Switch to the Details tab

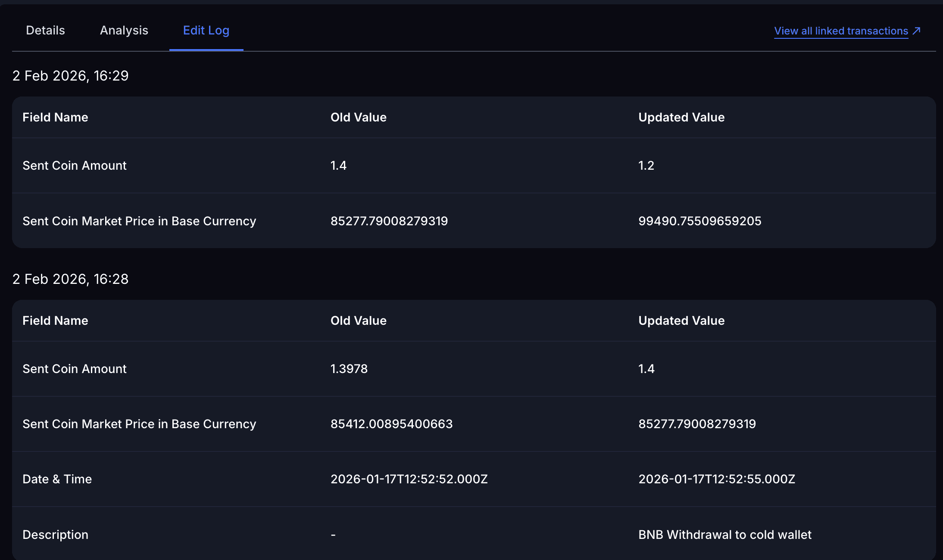(x=45, y=30)
